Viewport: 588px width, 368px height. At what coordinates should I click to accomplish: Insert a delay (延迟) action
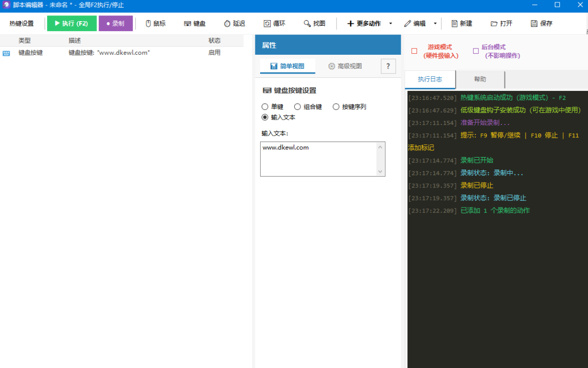pyautogui.click(x=234, y=24)
